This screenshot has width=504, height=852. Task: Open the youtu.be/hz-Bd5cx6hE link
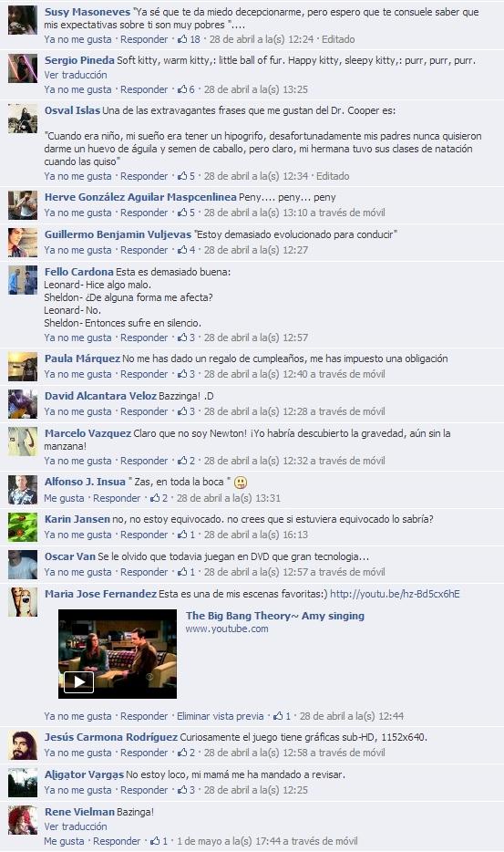395,594
